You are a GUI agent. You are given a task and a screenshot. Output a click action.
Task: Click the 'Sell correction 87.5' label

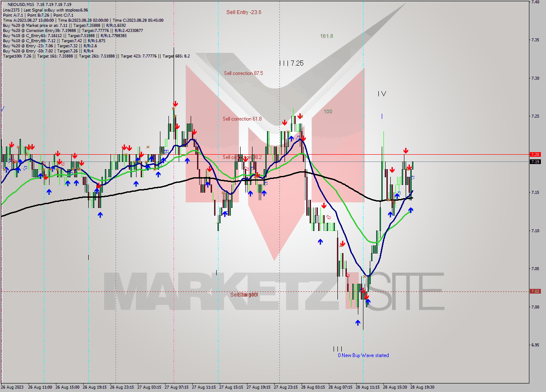coord(243,73)
